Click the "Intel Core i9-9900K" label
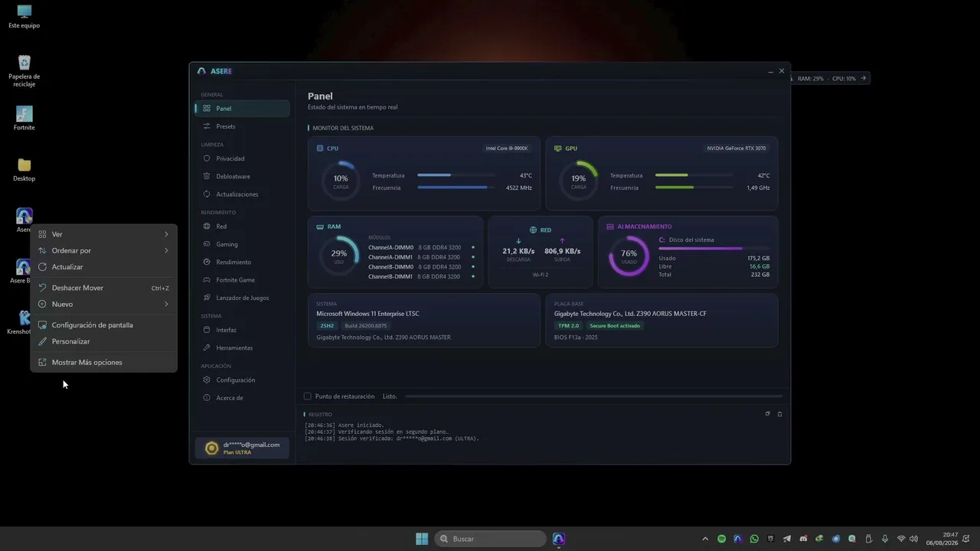The width and height of the screenshot is (980, 551). 507,148
